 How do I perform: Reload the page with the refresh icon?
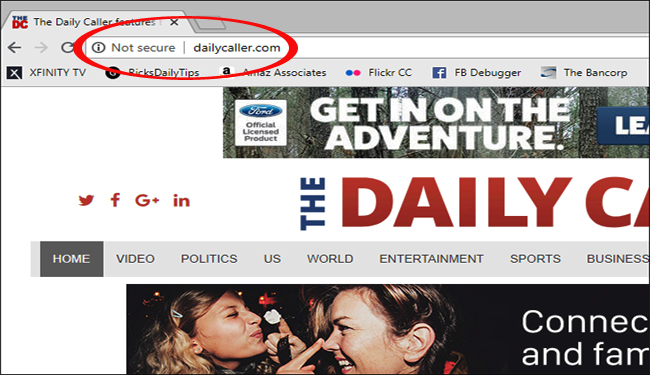click(x=67, y=48)
